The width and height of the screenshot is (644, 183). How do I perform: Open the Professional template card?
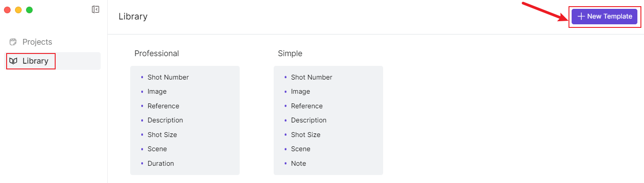pyautogui.click(x=185, y=120)
